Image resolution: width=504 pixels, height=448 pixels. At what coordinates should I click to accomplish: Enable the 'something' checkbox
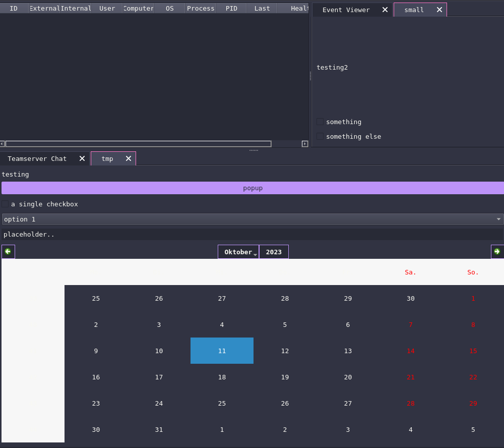pos(320,122)
